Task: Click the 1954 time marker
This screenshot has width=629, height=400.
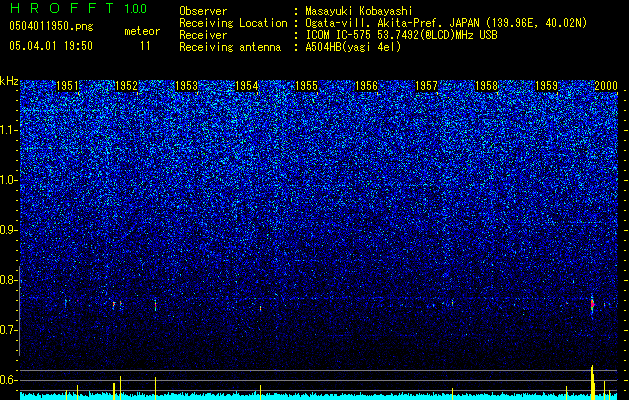Action: tap(246, 86)
